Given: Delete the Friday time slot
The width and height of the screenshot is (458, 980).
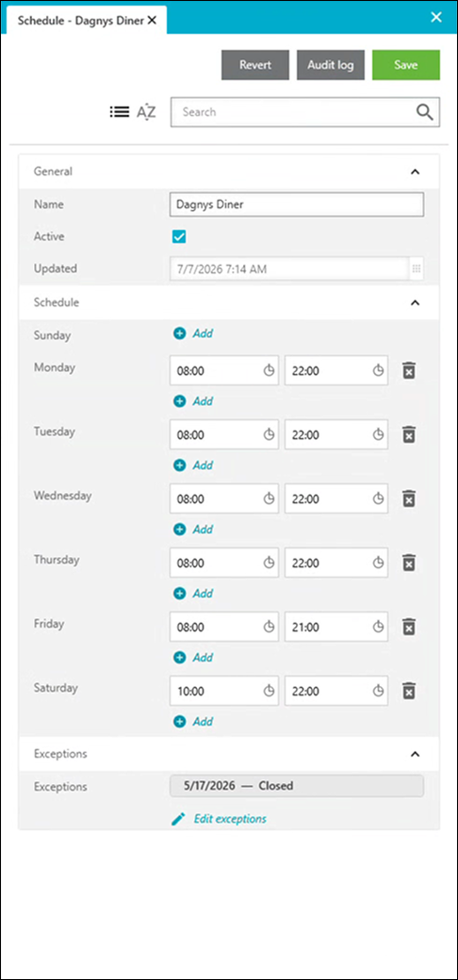Looking at the screenshot, I should tap(409, 627).
